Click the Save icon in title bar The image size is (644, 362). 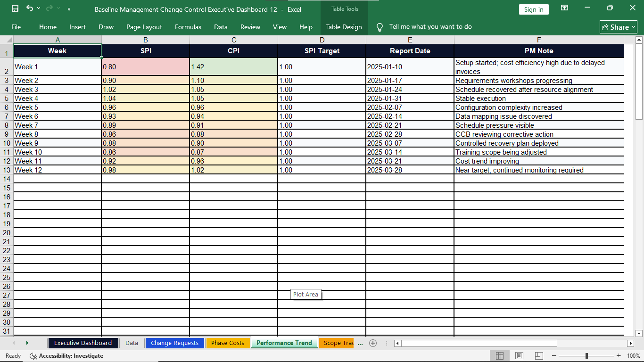click(15, 9)
